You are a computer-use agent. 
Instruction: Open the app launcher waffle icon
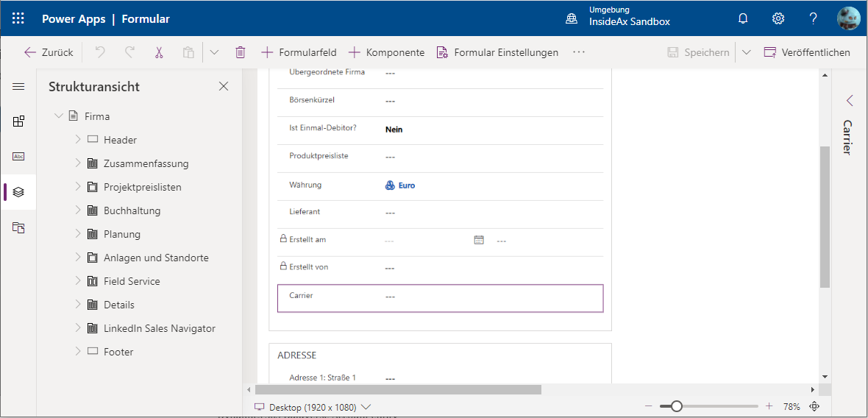(x=18, y=19)
